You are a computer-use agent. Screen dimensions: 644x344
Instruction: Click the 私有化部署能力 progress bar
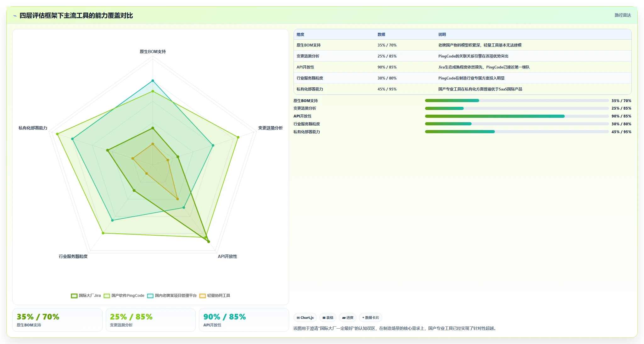pos(517,132)
